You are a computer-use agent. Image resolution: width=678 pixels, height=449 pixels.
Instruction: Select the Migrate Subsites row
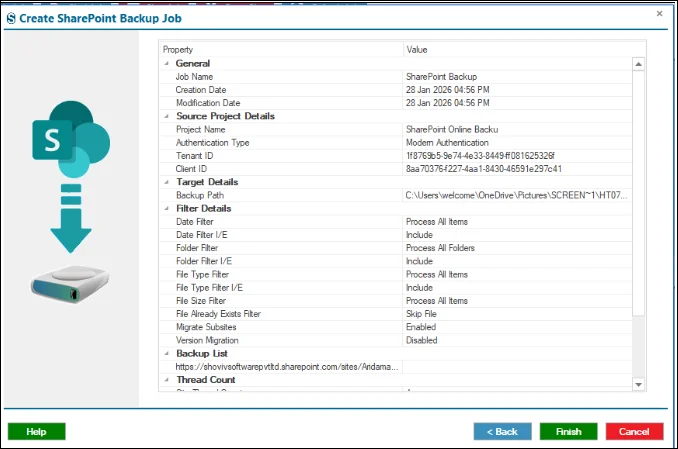point(396,327)
